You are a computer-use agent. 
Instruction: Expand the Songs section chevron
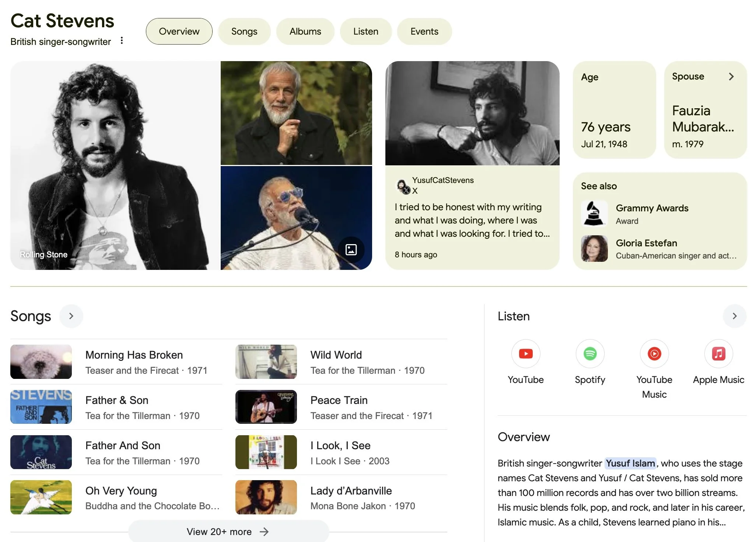tap(71, 316)
